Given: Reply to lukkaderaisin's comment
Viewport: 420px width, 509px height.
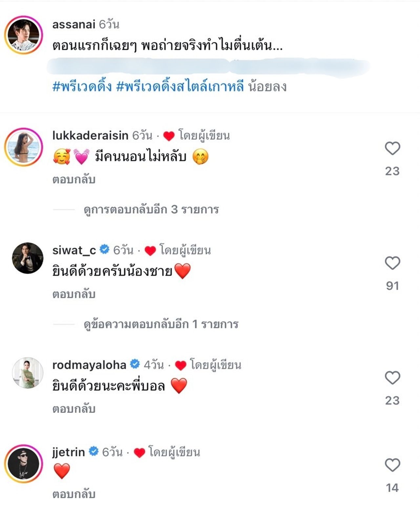Looking at the screenshot, I should pos(74,179).
